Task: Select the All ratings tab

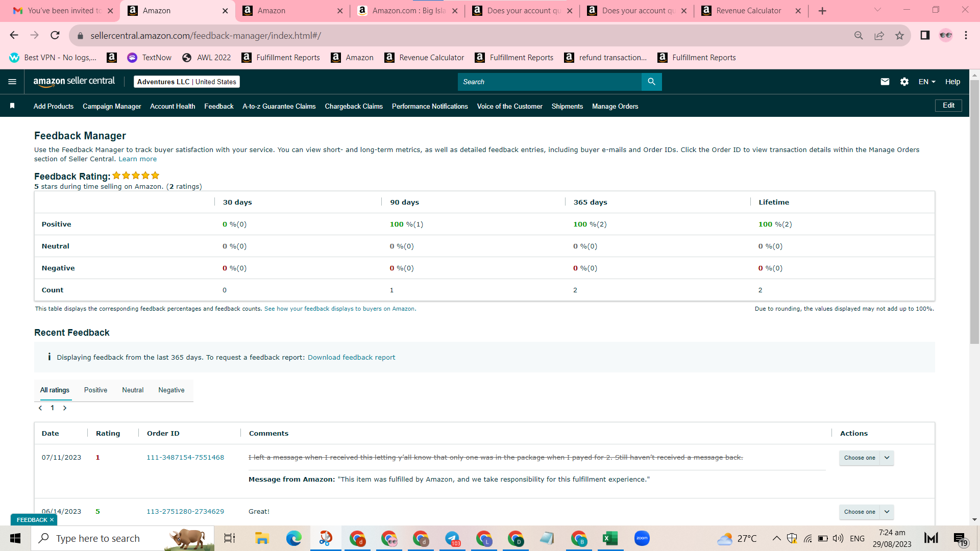Action: coord(55,390)
